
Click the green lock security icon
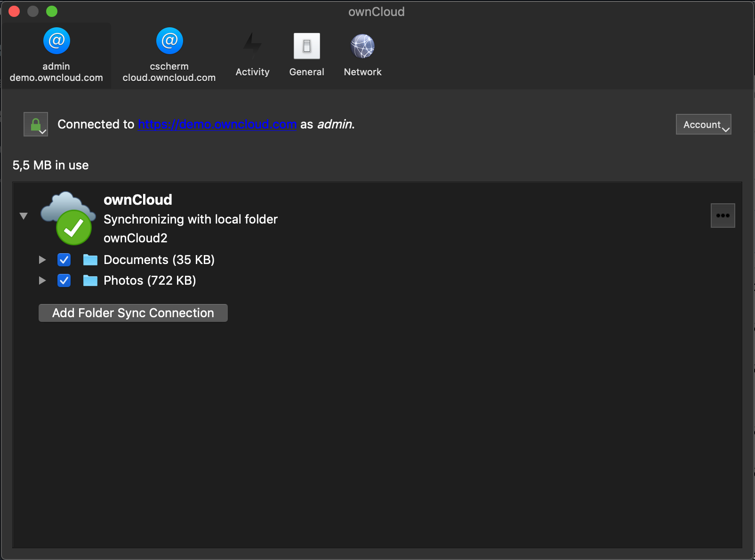(36, 124)
